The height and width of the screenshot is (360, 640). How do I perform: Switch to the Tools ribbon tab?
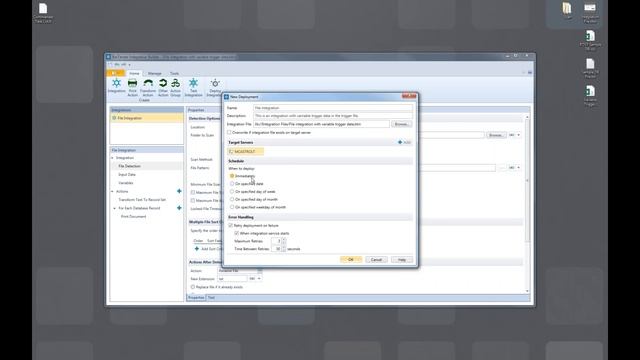click(174, 73)
